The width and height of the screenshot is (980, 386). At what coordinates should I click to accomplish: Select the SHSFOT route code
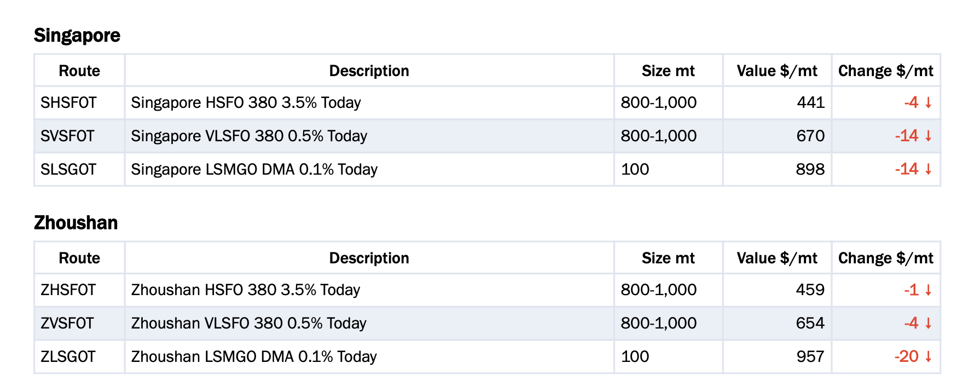pyautogui.click(x=68, y=102)
